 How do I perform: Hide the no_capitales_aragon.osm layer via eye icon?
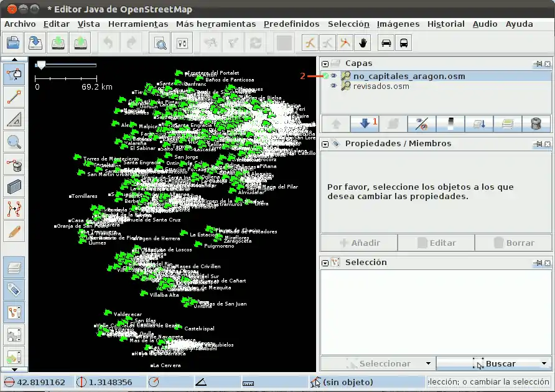[334, 76]
